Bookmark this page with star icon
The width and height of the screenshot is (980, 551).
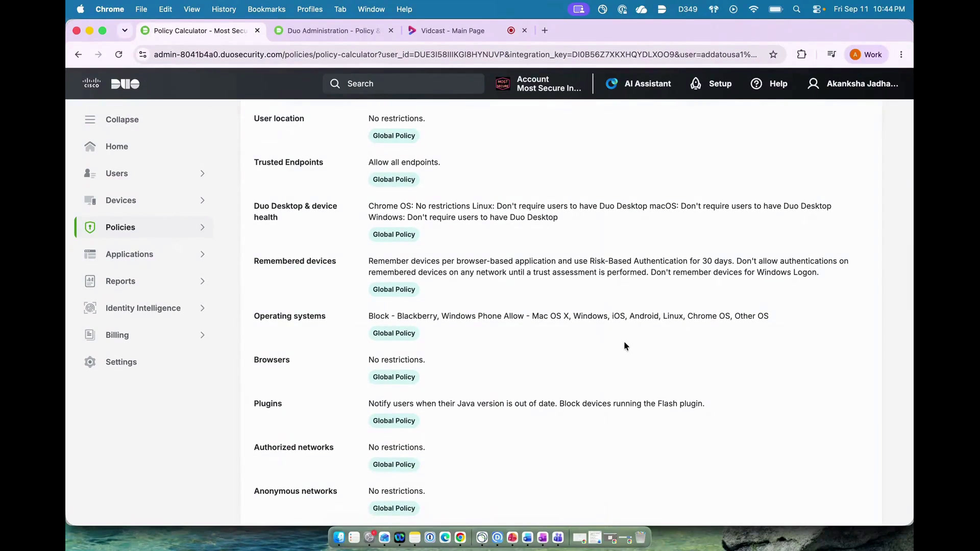[x=773, y=55]
